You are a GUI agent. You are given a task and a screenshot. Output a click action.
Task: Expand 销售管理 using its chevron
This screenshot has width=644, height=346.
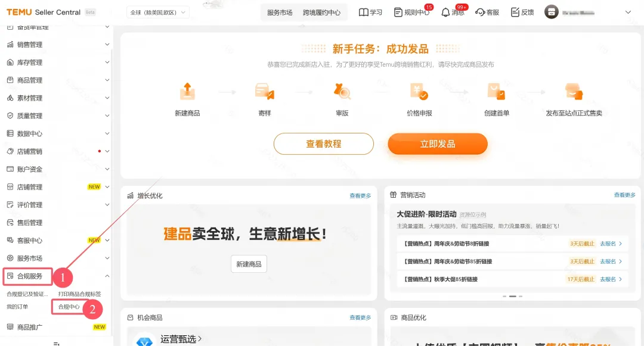coord(107,44)
